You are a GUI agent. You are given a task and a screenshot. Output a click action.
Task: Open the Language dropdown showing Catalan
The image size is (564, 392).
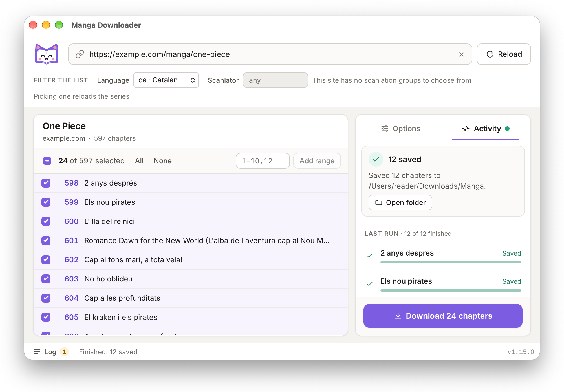166,80
